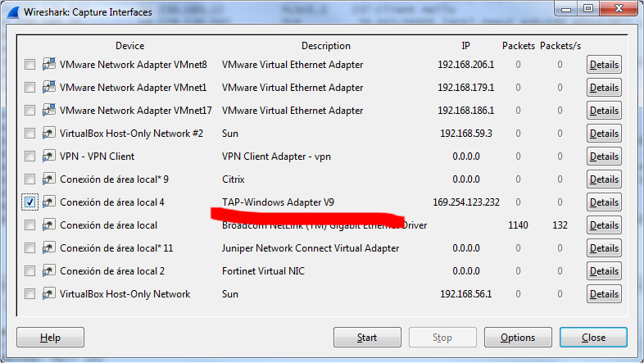
Task: Click the Conexión de área local 4 icon
Action: (x=49, y=202)
